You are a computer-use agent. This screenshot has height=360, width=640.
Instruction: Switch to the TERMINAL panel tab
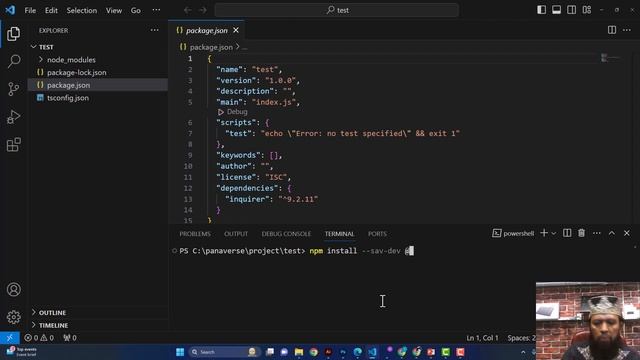click(339, 234)
